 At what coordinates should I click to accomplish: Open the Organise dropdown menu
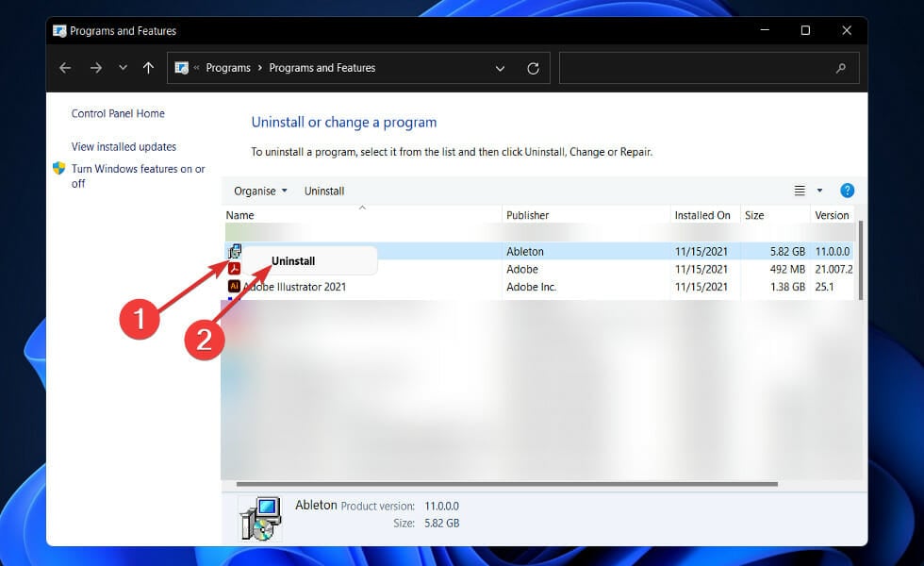pyautogui.click(x=260, y=191)
